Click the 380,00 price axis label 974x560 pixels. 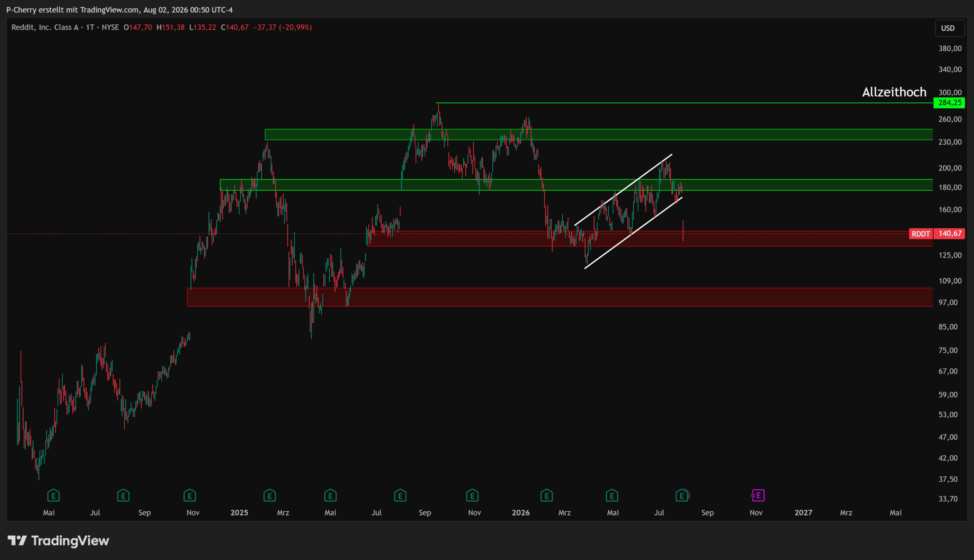950,48
